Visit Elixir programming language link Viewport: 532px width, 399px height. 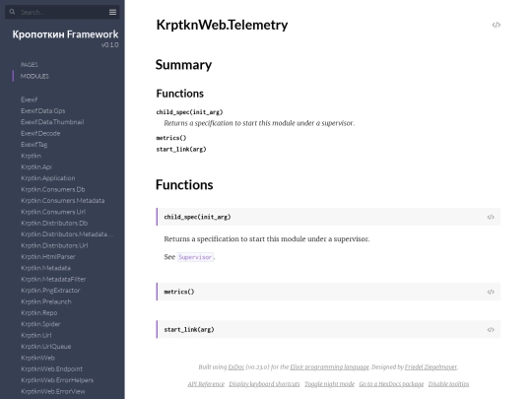[x=329, y=367]
